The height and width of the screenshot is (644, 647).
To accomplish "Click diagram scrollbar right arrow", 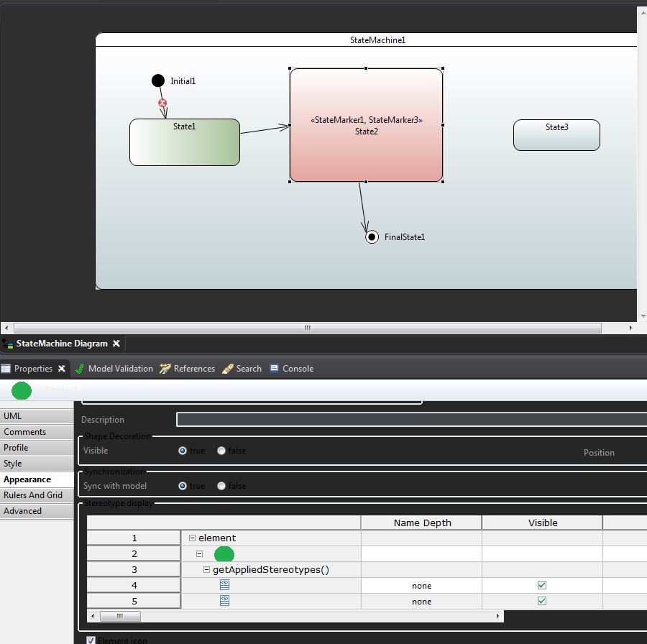I will 630,328.
